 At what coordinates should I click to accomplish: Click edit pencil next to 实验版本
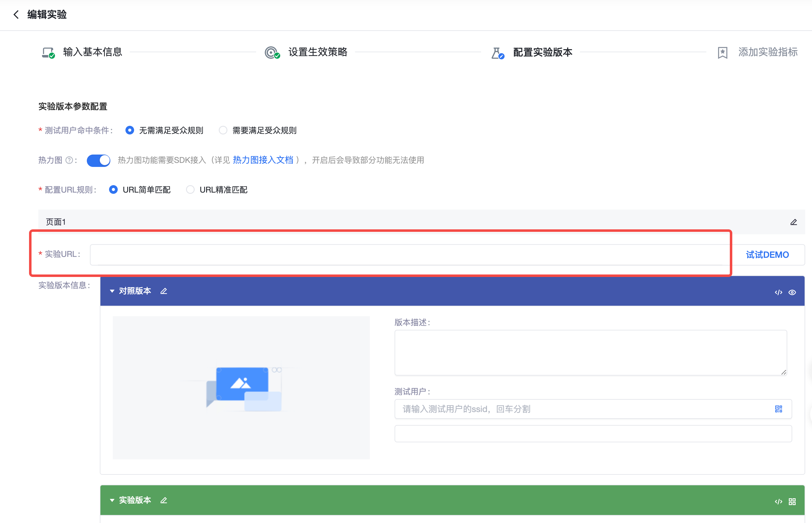pyautogui.click(x=164, y=500)
